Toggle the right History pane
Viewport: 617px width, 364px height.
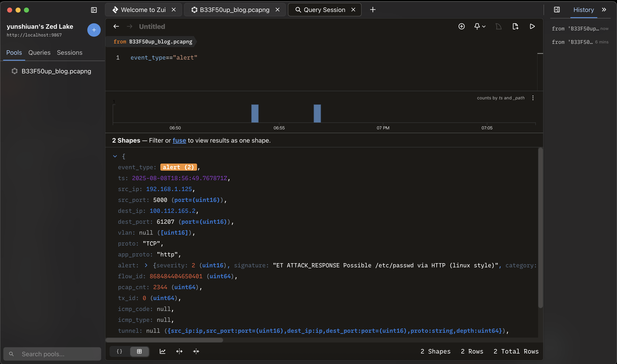pos(557,10)
